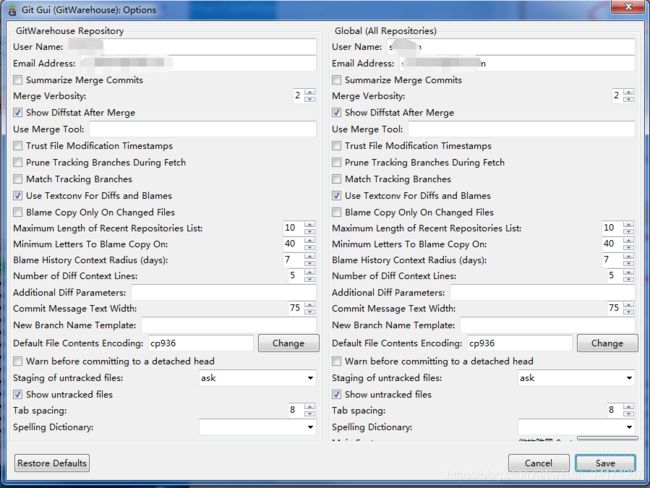
Task: Enable Prune Tracking Branches During Fetch for repository
Action: coord(18,163)
